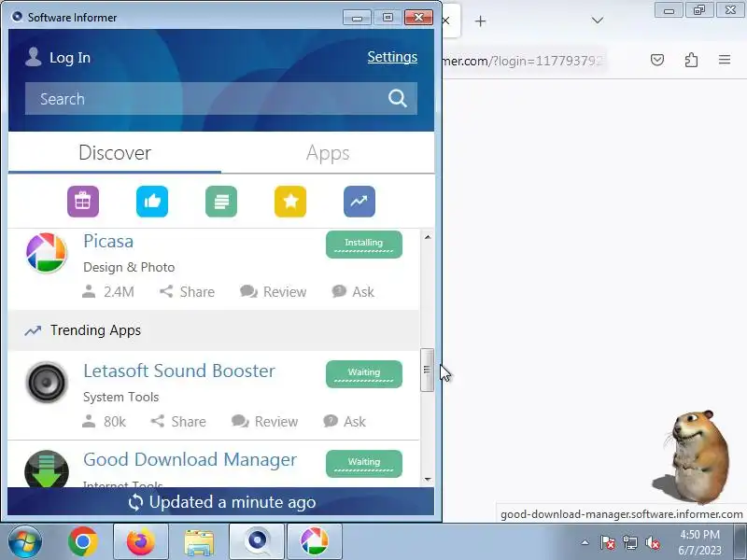Open the Firefox extensions puzzle icon
Screen dimensions: 747x560
point(691,60)
